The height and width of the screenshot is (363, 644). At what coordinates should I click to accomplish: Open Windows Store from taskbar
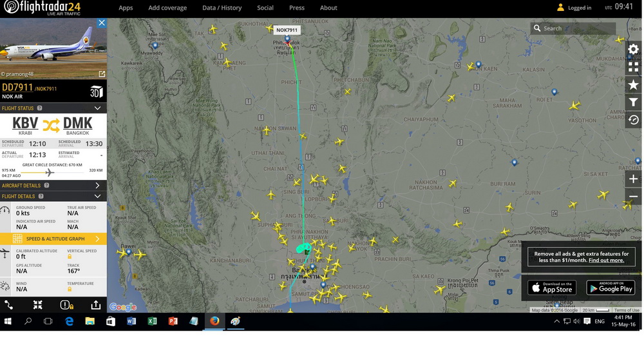111,321
